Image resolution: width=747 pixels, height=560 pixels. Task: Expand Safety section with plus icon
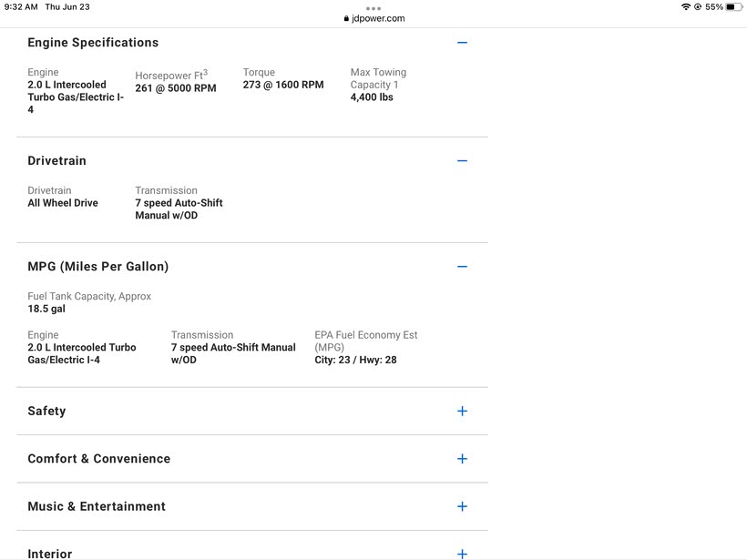tap(462, 412)
